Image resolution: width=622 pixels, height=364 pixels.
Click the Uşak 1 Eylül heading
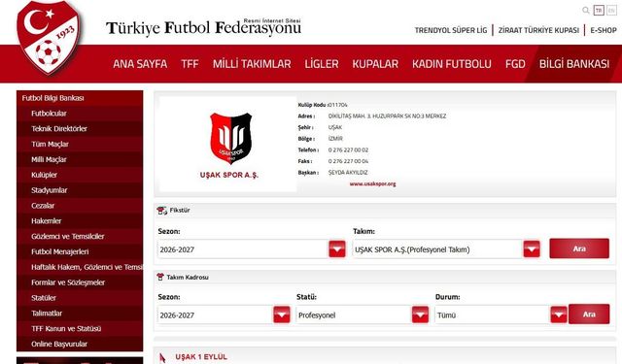click(x=201, y=356)
